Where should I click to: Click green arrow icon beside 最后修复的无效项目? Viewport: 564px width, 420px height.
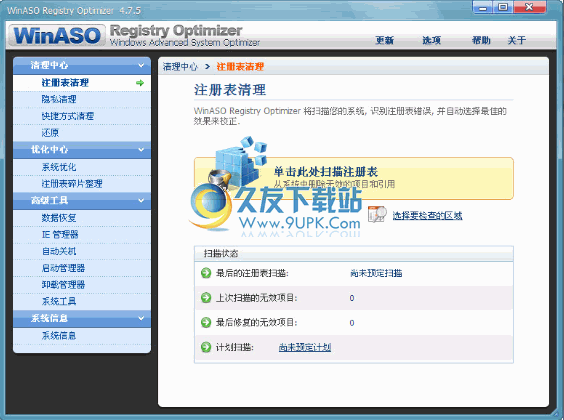pyautogui.click(x=206, y=322)
